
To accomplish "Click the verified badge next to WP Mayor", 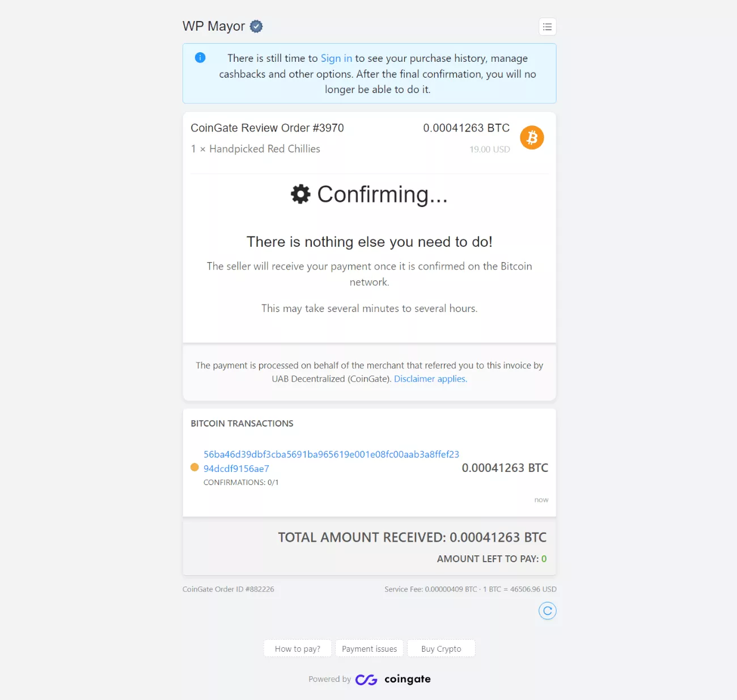I will [x=256, y=26].
